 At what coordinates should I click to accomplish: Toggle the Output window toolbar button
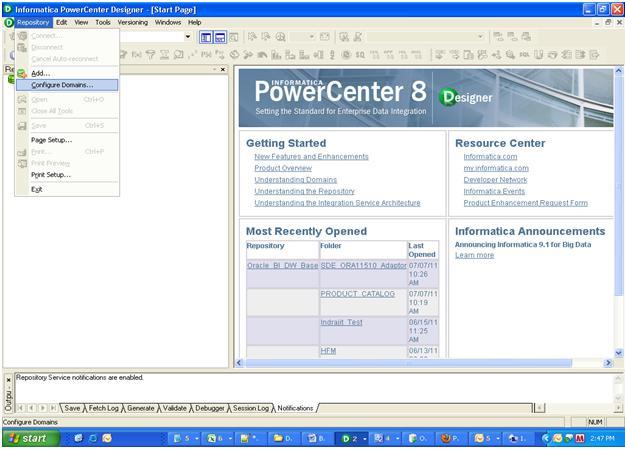(x=220, y=37)
